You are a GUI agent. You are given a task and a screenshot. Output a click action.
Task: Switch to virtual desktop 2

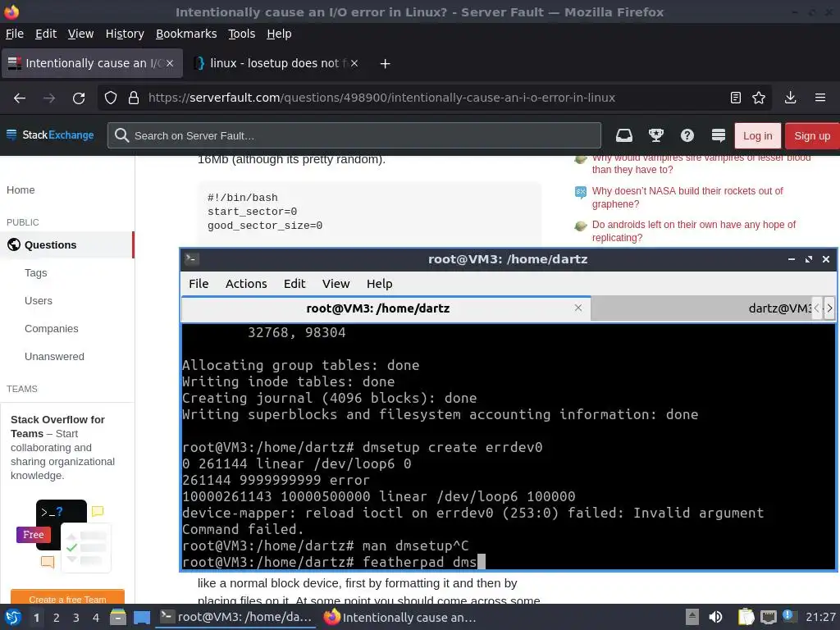tap(56, 618)
